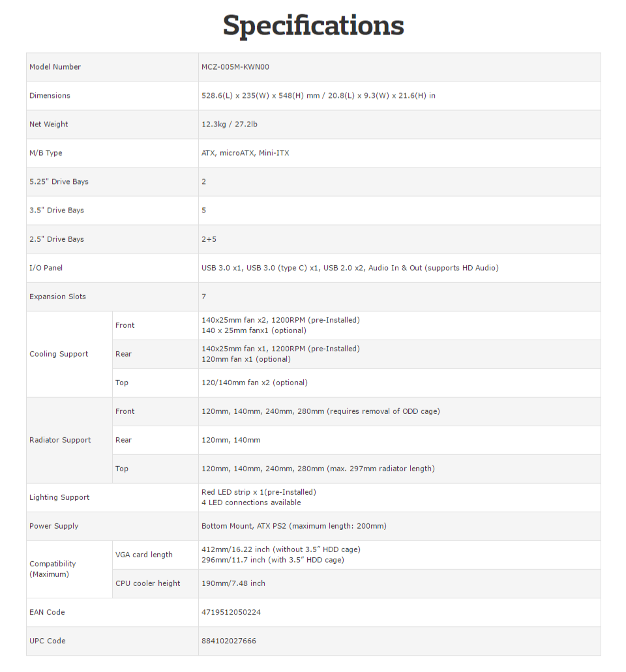The width and height of the screenshot is (626, 672).
Task: Click the I/O Panel USB ports description
Action: (350, 268)
